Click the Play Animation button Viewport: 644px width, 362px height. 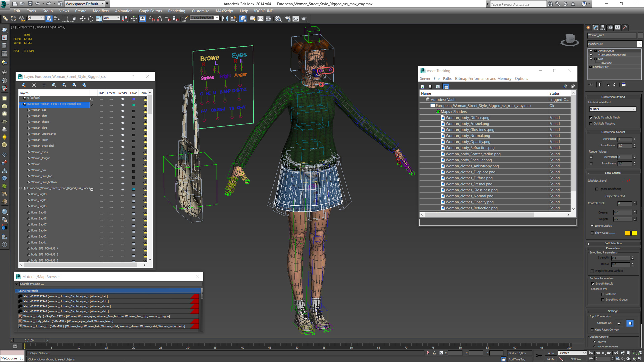click(603, 353)
